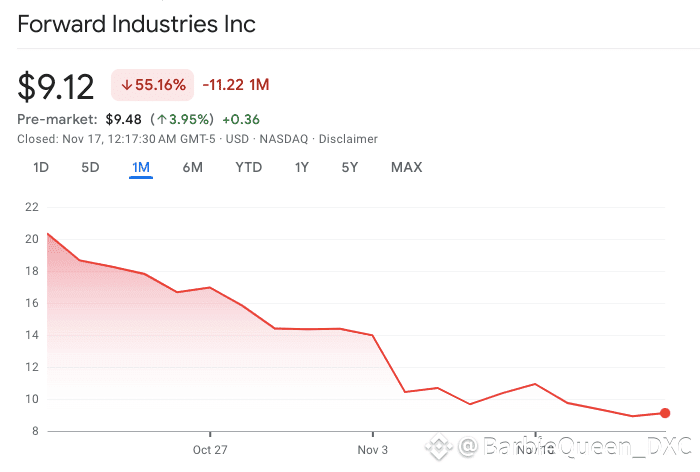Open the 5Y chart view
Image resolution: width=700 pixels, height=472 pixels.
pyautogui.click(x=349, y=167)
